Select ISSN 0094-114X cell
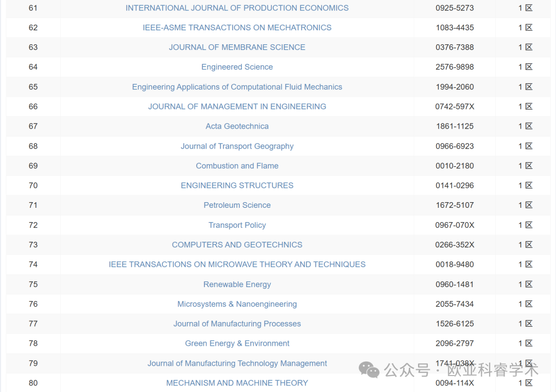556x392 pixels. pos(455,383)
